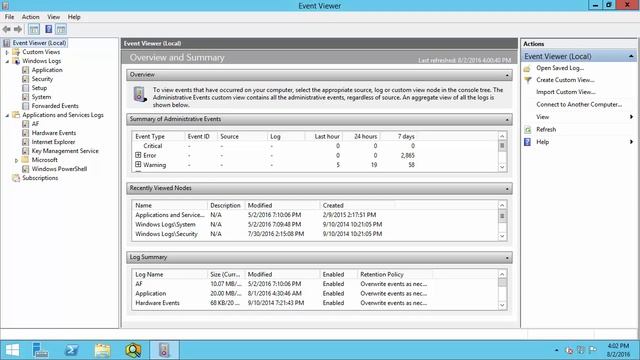
Task: Select the Subscriptions node
Action: [x=40, y=178]
